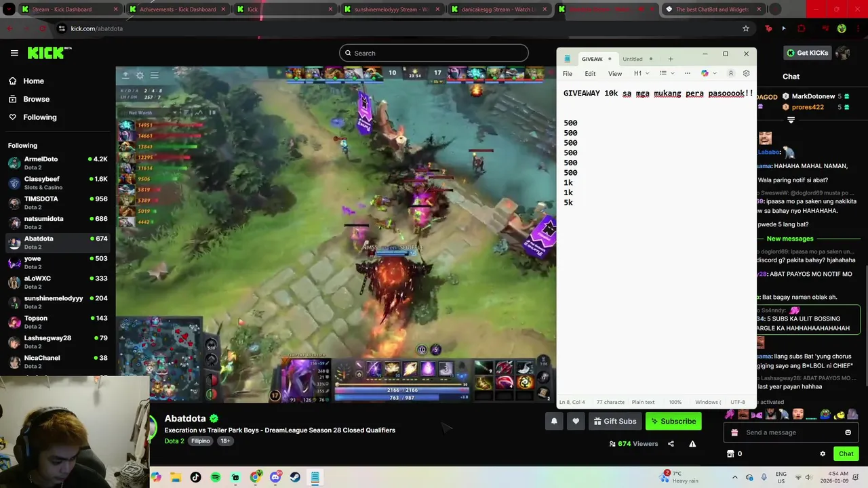Click the Gift Subs button
Viewport: 868px width, 488px height.
coord(615,421)
